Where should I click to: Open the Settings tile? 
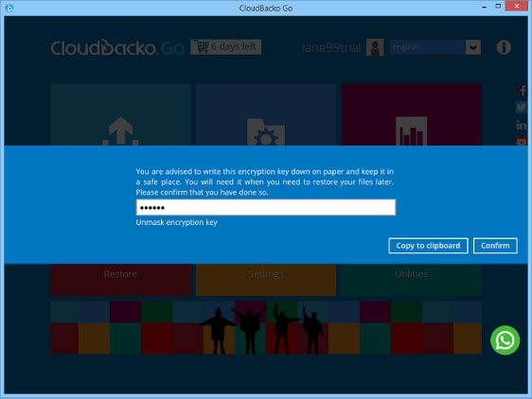tap(266, 280)
